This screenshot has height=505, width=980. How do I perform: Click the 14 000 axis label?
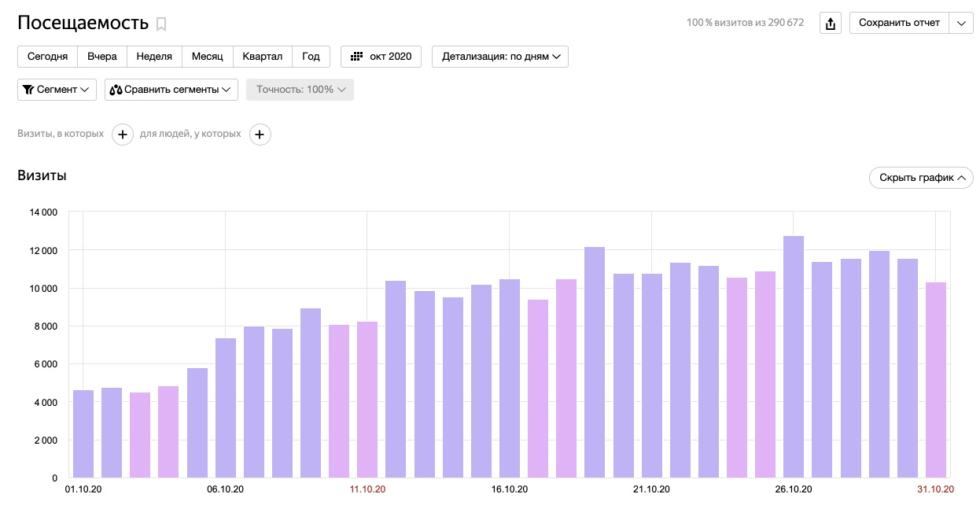(42, 212)
